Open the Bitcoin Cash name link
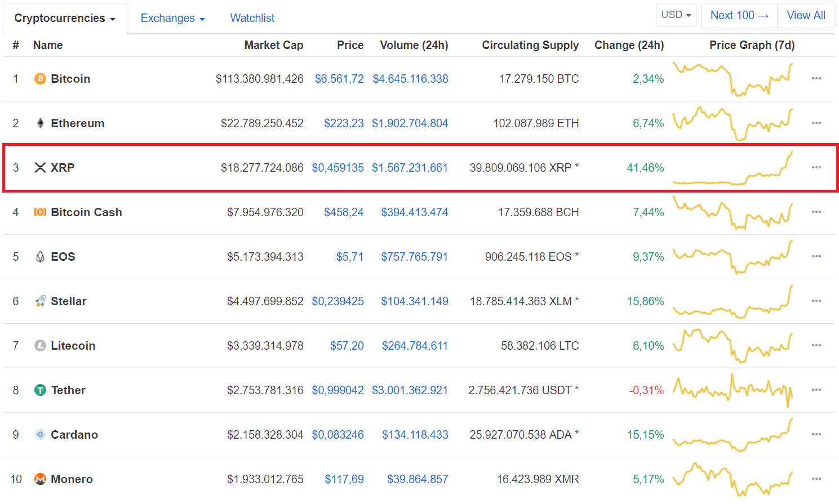This screenshot has height=504, width=839. 86,212
